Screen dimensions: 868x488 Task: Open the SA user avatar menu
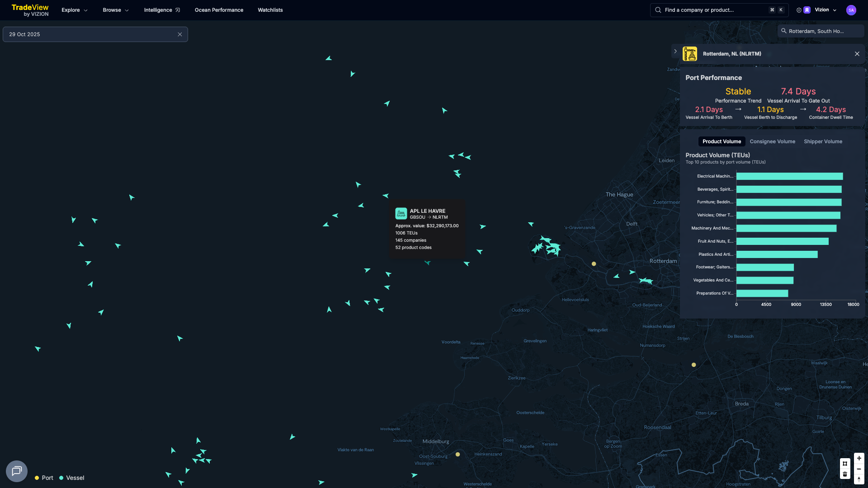tap(851, 10)
